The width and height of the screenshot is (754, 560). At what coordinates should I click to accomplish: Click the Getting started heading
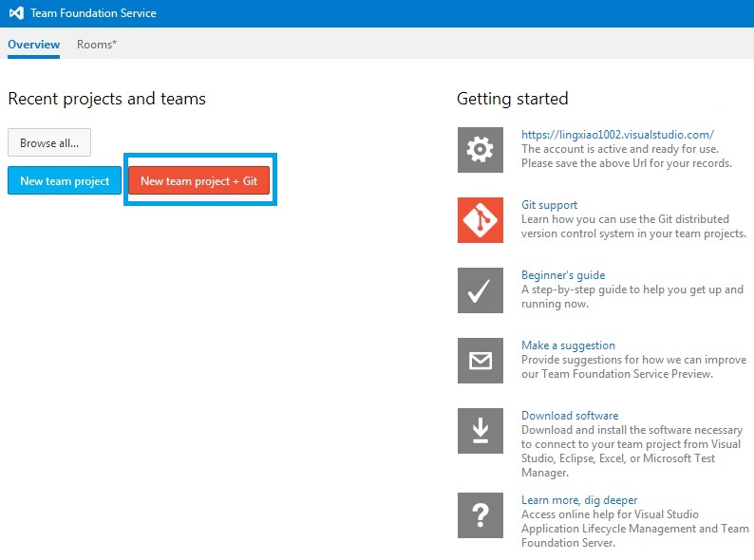click(512, 99)
